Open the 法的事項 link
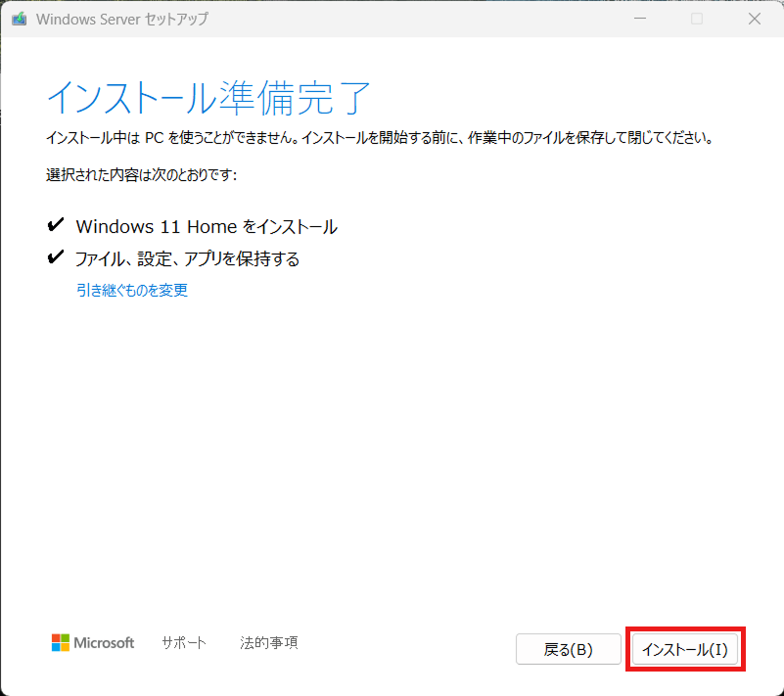 click(x=269, y=642)
